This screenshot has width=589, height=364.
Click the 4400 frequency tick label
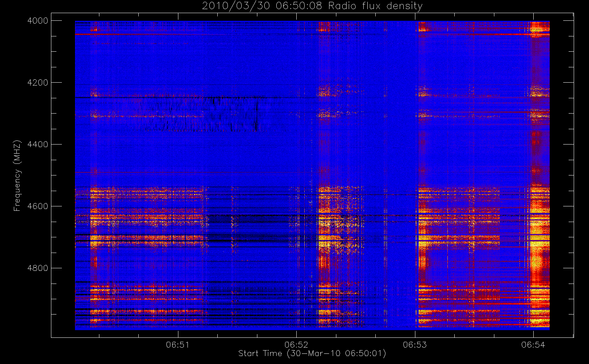[38, 145]
